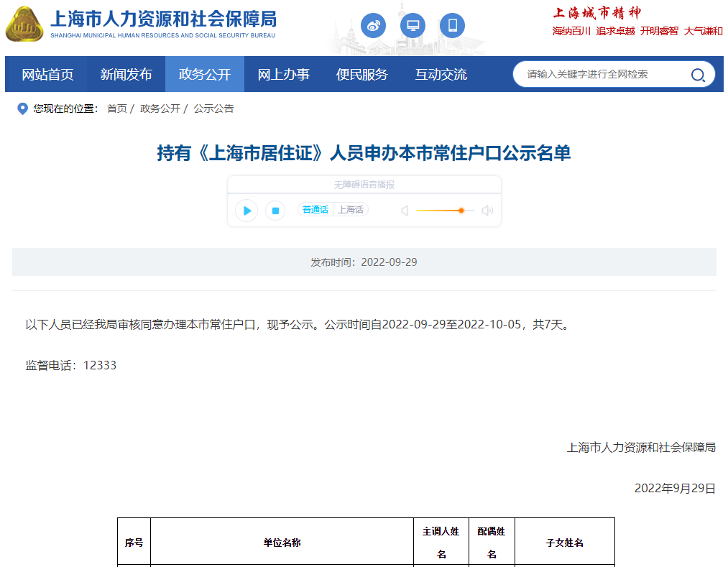
Task: Open the 新闻发布 menu
Action: pyautogui.click(x=126, y=74)
